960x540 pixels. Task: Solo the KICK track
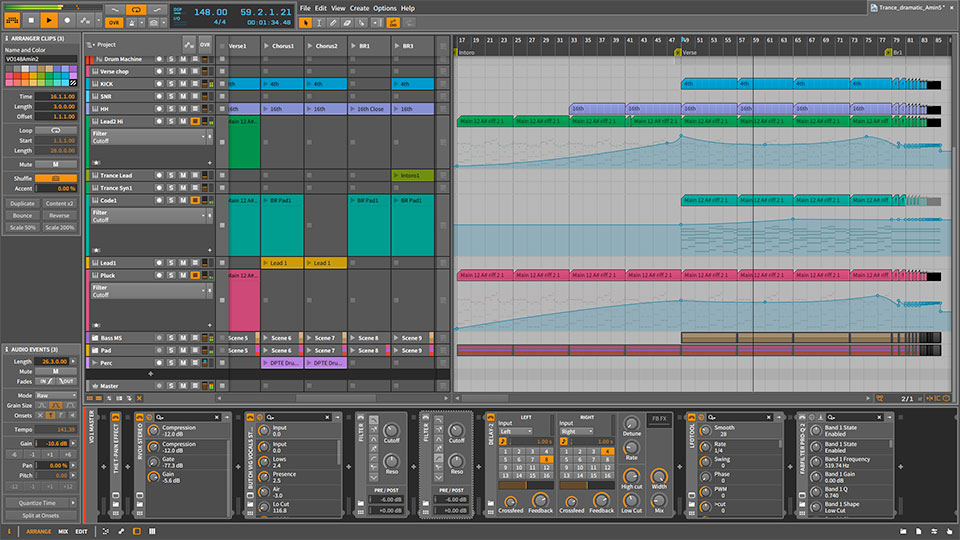point(171,84)
